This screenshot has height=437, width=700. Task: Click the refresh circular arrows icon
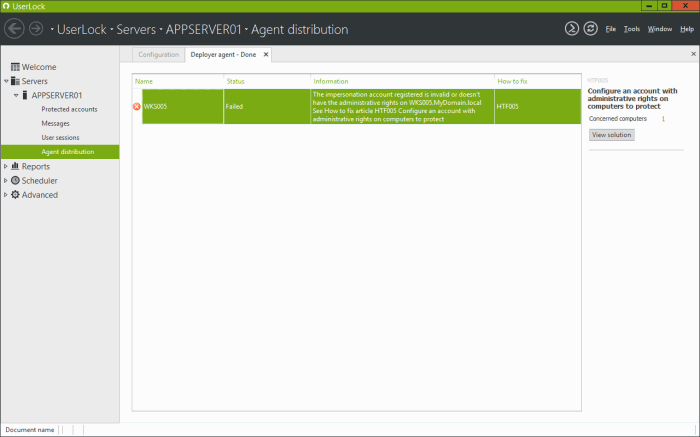(591, 29)
